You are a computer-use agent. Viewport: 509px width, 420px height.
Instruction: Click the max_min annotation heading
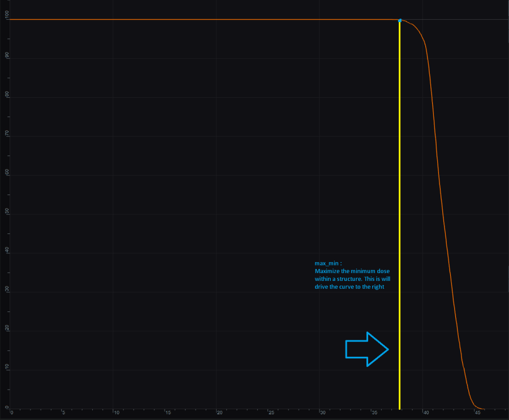click(328, 263)
